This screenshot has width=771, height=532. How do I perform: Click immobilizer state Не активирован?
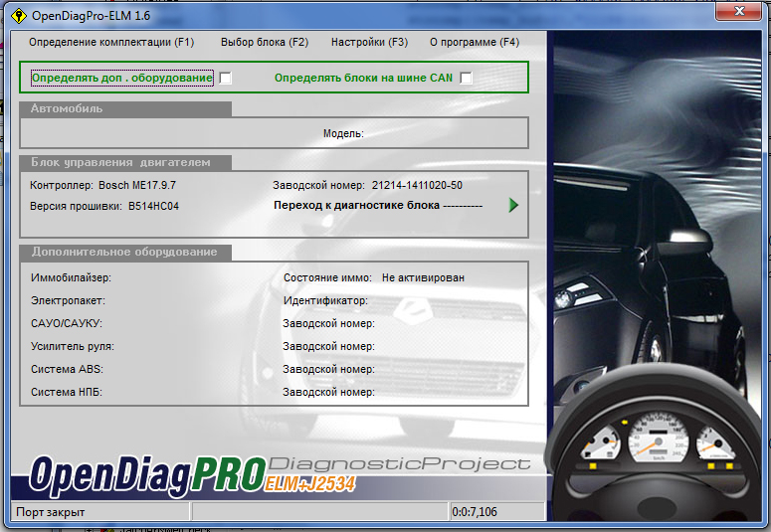click(423, 277)
